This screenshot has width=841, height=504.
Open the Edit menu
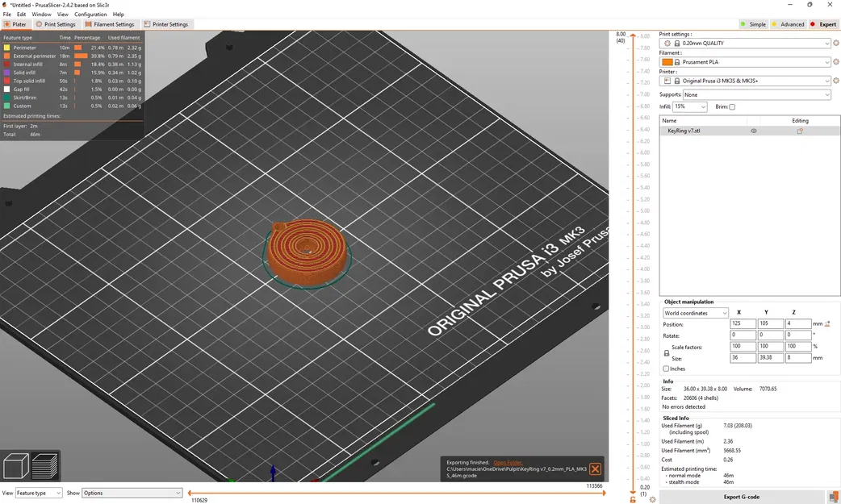(22, 15)
